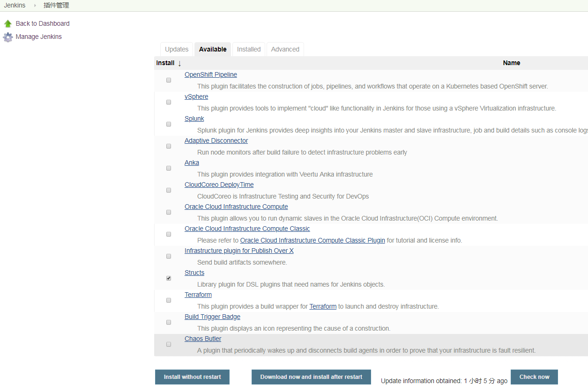Click the green Back to Dashboard arrow icon
This screenshot has height=392, width=588.
coord(7,23)
